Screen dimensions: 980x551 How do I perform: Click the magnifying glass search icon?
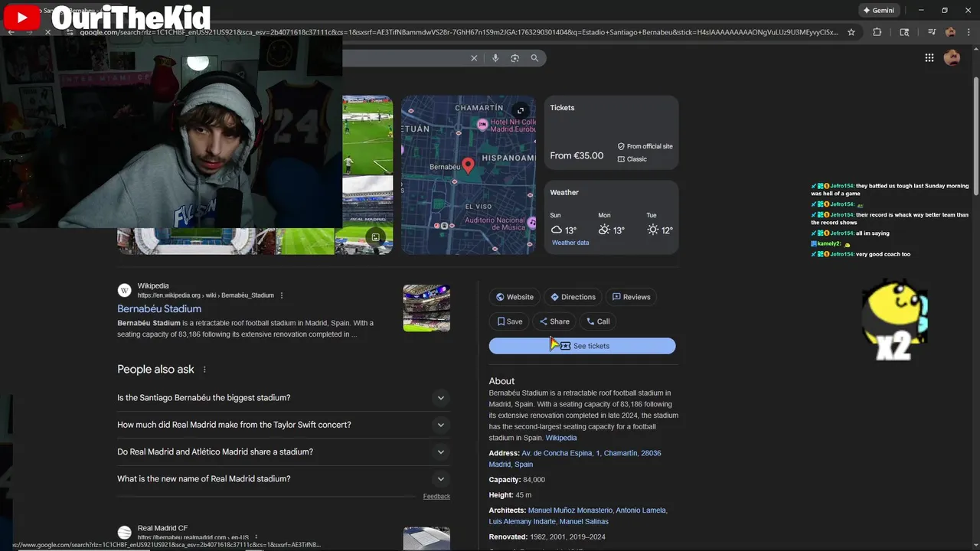(534, 58)
